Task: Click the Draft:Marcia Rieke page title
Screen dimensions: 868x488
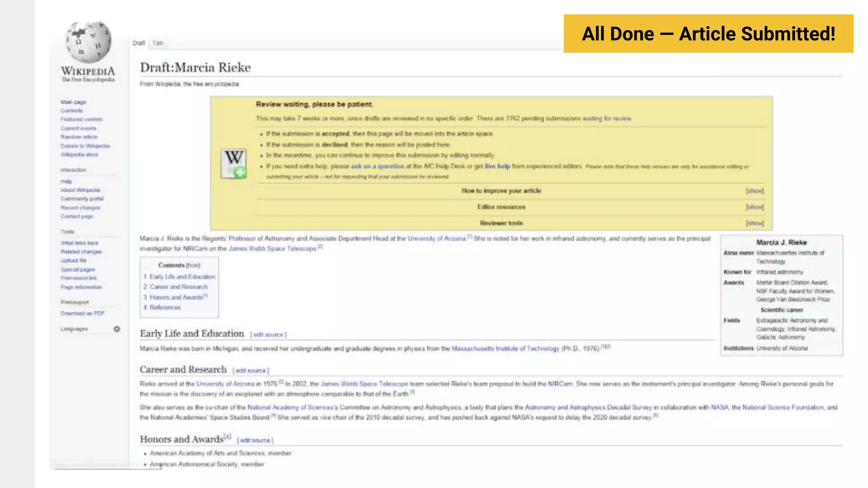Action: [195, 67]
